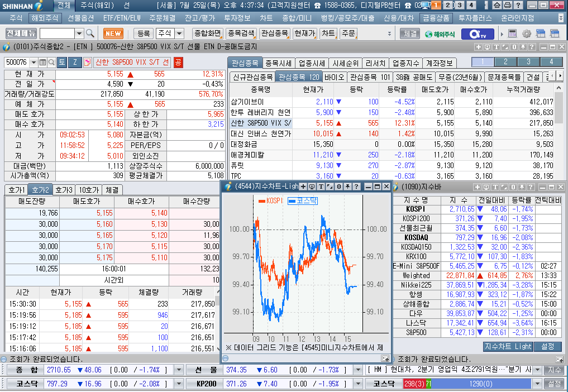This screenshot has width=568, height=392.
Task: Select Nikkei225 row in index table
Action: click(477, 285)
